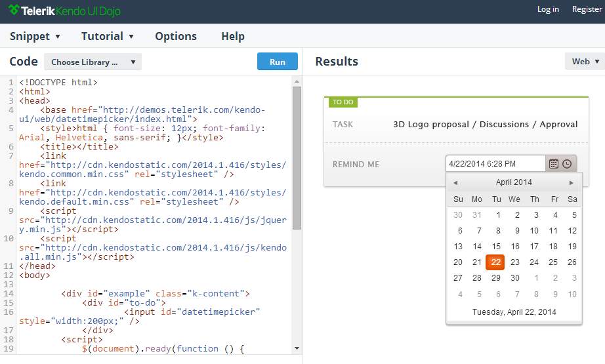Viewport: 605px width, 364px height.
Task: Open the Options menu
Action: tap(176, 36)
